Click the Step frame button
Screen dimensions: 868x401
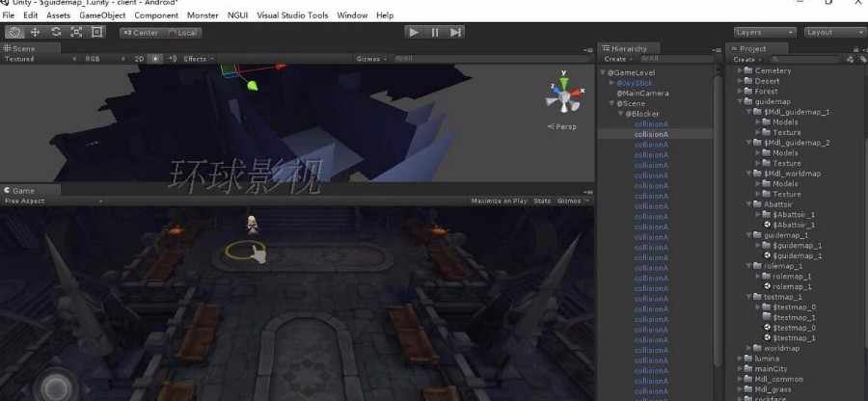[455, 32]
